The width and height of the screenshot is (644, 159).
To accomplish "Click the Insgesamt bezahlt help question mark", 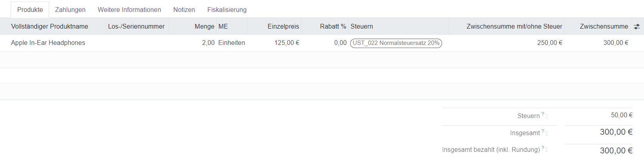I will click(543, 148).
